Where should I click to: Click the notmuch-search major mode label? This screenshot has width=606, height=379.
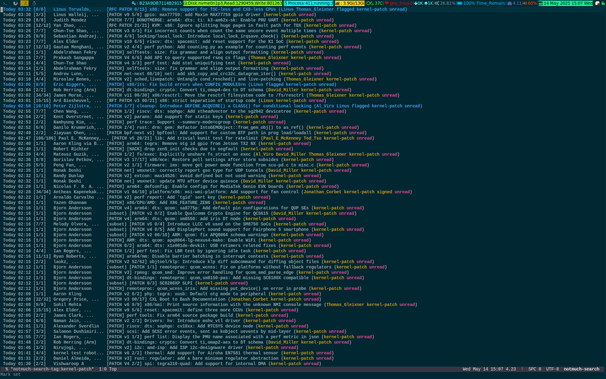tap(581, 369)
